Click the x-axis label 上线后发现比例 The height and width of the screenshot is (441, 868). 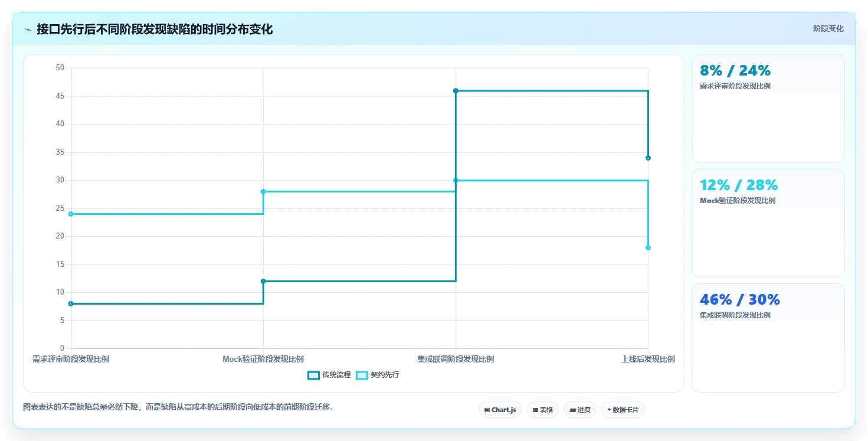click(x=648, y=359)
